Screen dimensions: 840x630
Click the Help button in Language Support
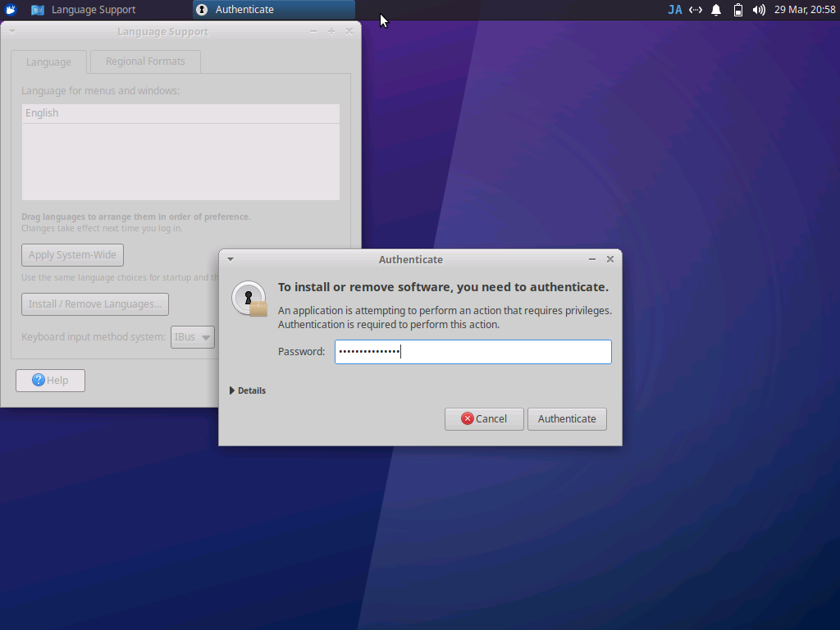(x=50, y=381)
